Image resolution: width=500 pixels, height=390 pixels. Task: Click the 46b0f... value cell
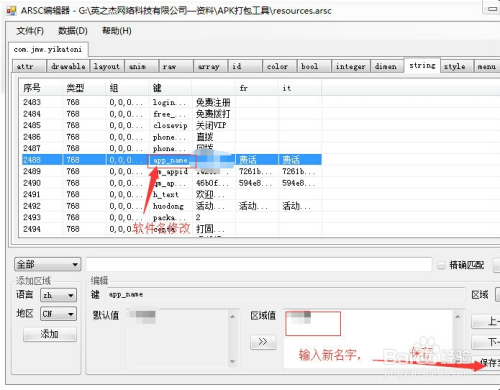coord(213,183)
